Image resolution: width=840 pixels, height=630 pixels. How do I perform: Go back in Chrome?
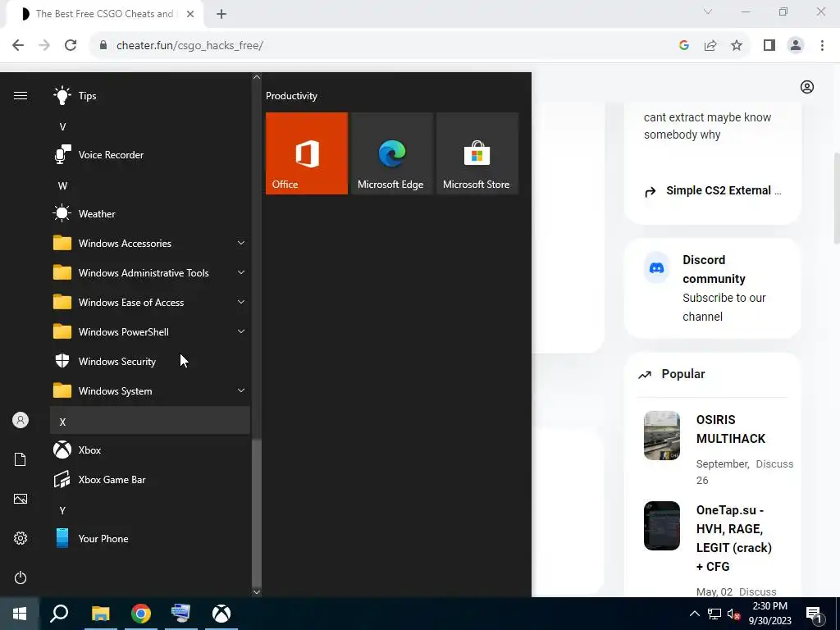click(18, 46)
